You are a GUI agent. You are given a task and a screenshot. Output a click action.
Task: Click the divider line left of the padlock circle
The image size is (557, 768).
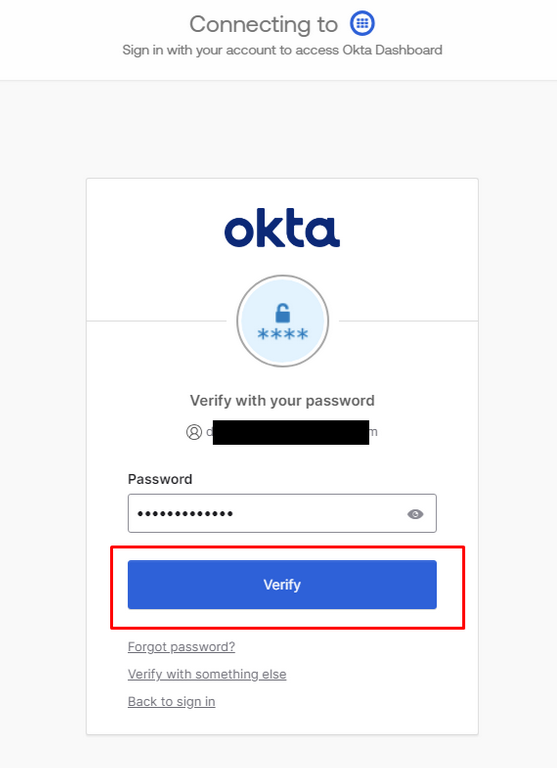coord(157,321)
